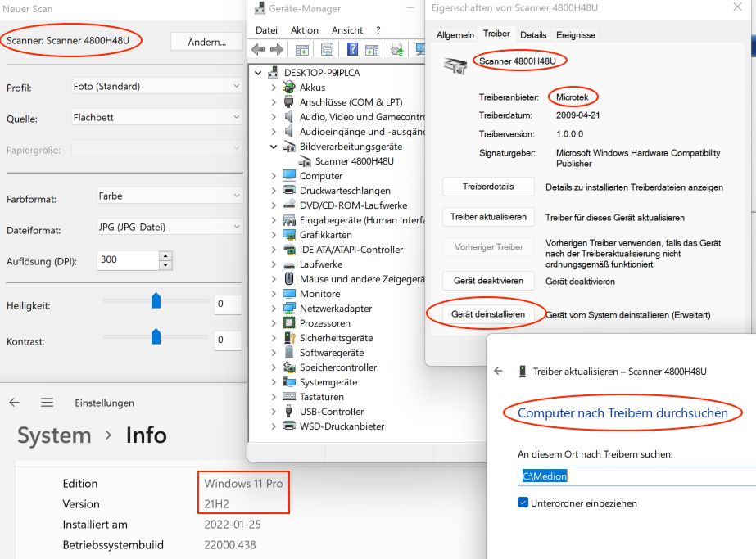Click the blue Help icon in Geräte-Manager toolbar
This screenshot has height=559, width=756.
point(353,50)
